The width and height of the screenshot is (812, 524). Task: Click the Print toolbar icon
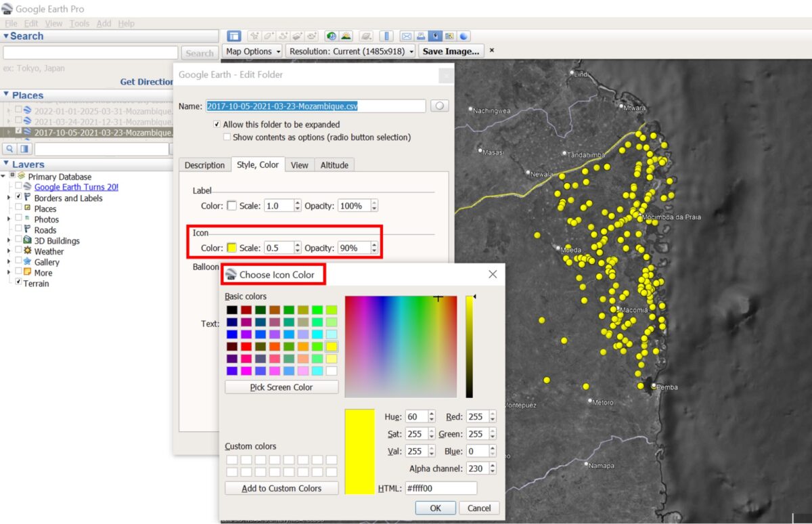pos(421,37)
